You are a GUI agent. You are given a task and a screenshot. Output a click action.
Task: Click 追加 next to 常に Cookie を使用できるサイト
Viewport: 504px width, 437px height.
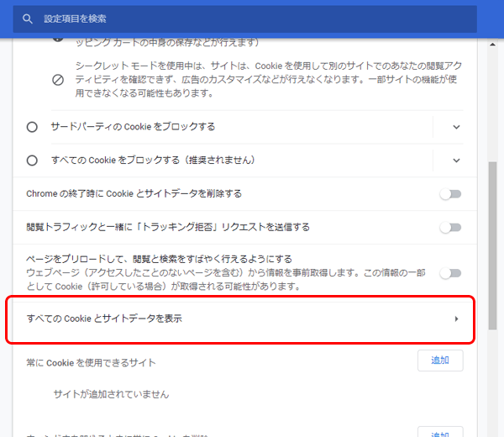440,361
